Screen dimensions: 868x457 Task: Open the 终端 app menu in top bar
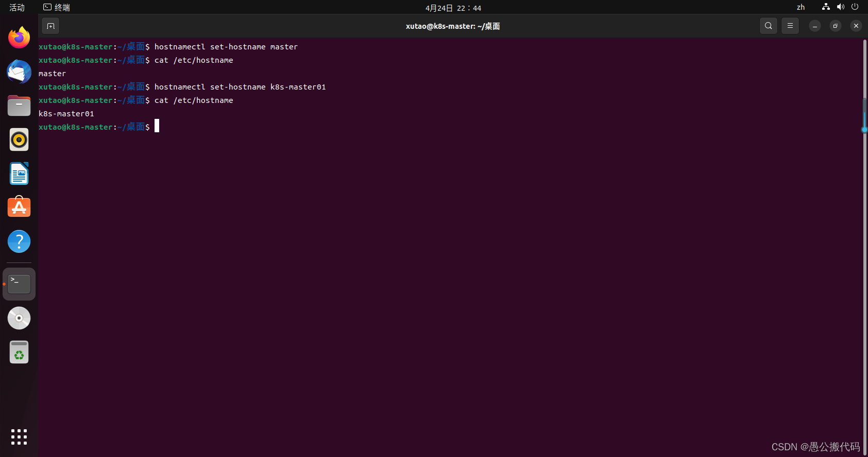tap(57, 8)
